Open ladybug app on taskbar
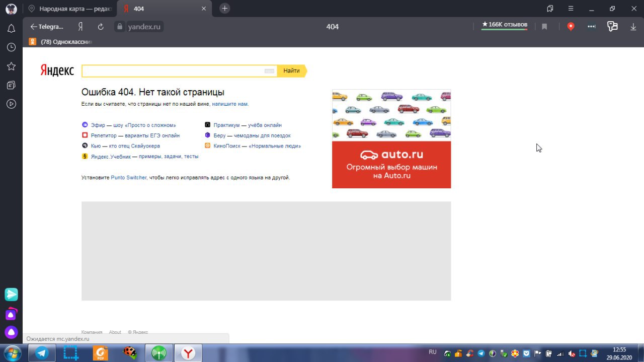The width and height of the screenshot is (644, 362). click(129, 353)
